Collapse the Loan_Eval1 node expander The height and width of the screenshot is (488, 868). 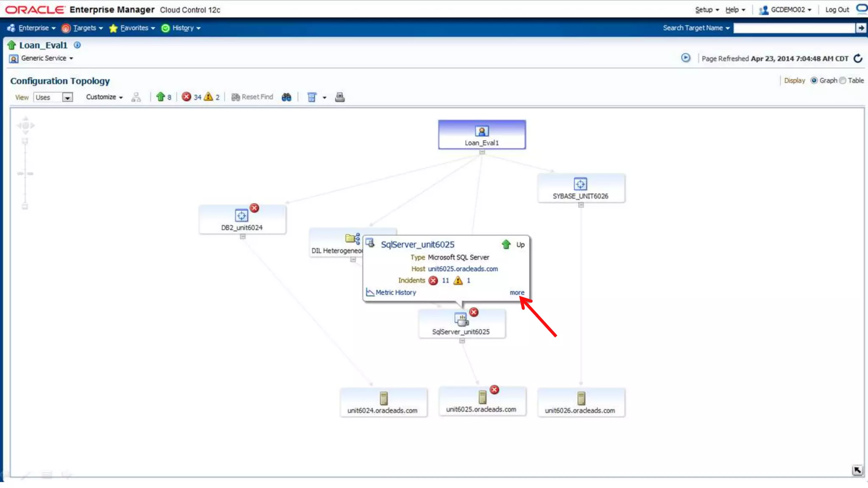pos(482,152)
